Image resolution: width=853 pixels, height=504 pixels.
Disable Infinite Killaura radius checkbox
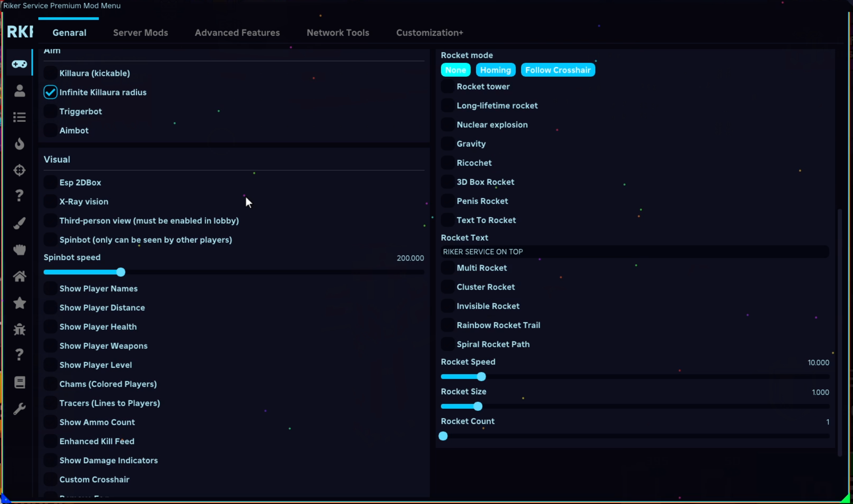pos(50,92)
